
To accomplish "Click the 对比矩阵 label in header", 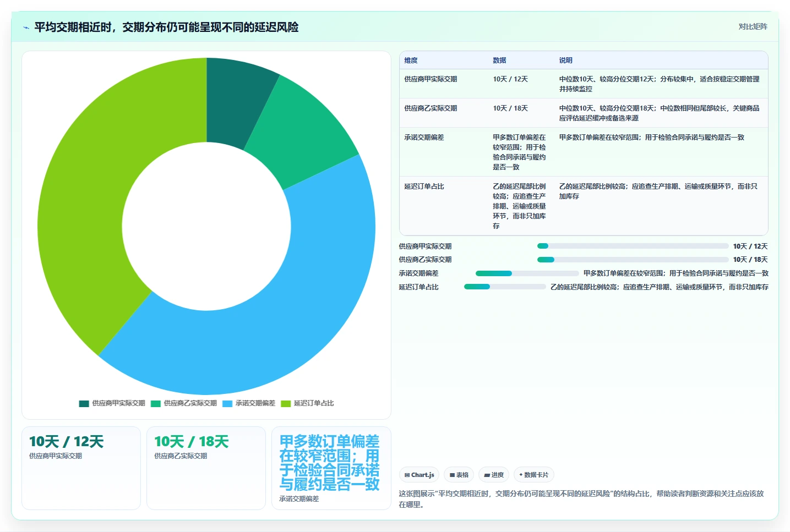I will (x=753, y=26).
